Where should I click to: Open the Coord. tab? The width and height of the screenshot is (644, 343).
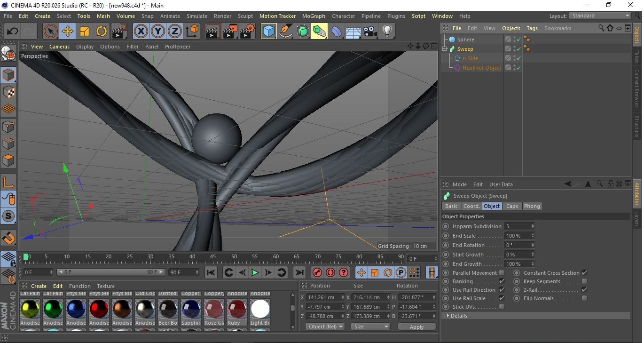coord(471,206)
